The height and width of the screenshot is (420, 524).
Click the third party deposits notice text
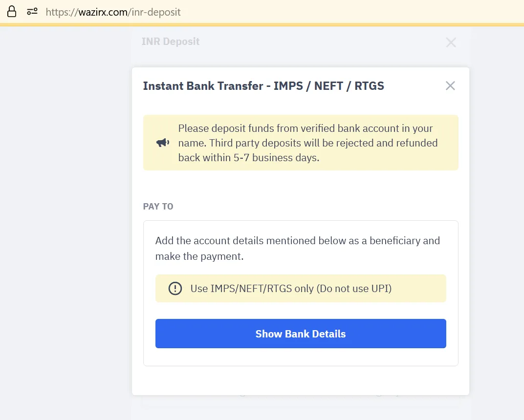coord(308,143)
